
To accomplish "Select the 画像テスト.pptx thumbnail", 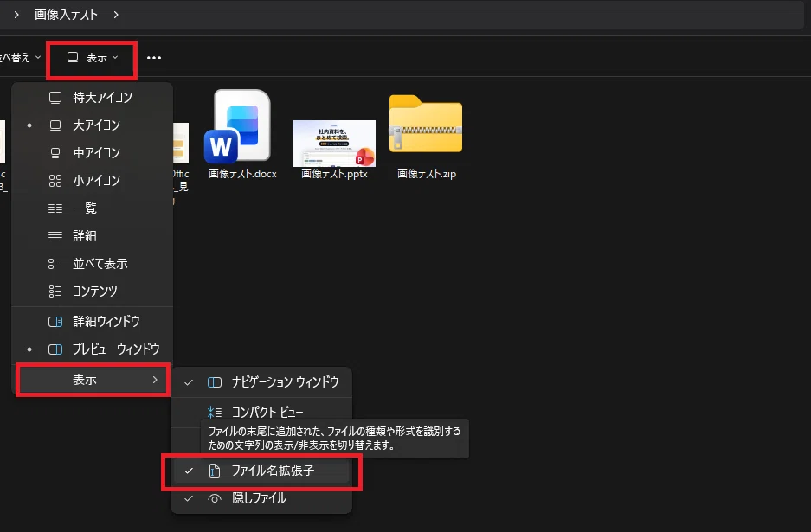I will [334, 144].
